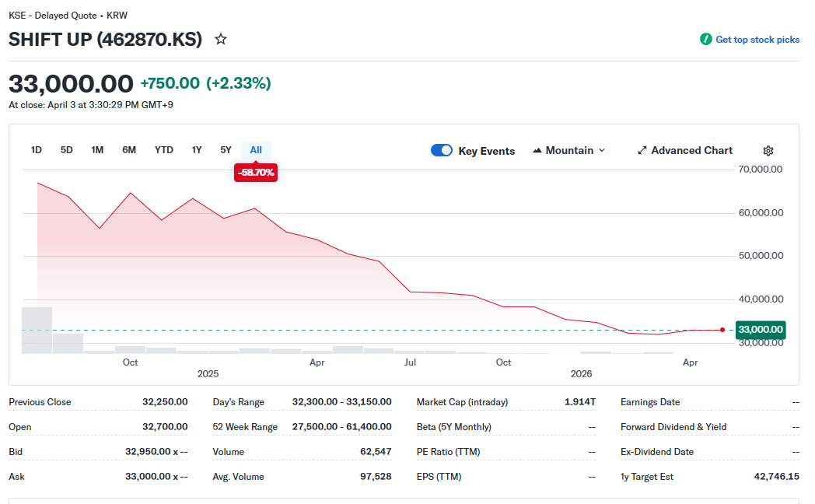
Task: Click the SHIFT UP (462870.KS) title
Action: (x=106, y=40)
